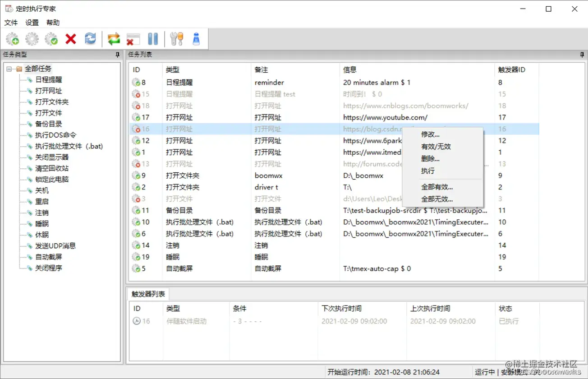Click the green status icon of task 17

tap(136, 117)
